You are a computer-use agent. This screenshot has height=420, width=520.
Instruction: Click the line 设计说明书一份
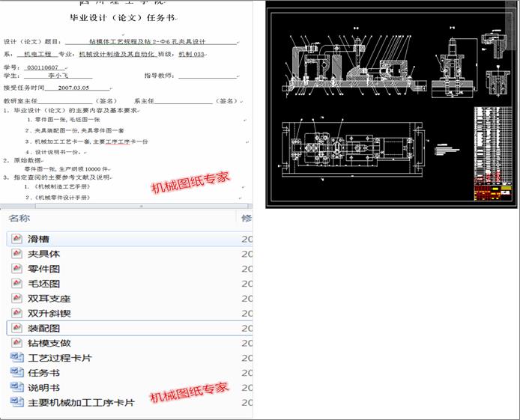(55, 153)
